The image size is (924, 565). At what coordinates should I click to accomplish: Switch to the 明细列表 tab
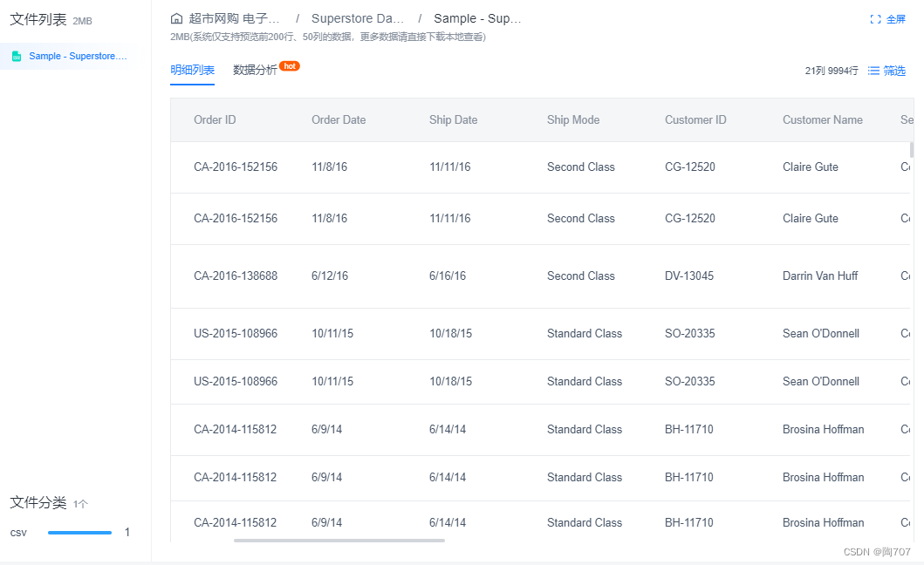pos(192,70)
